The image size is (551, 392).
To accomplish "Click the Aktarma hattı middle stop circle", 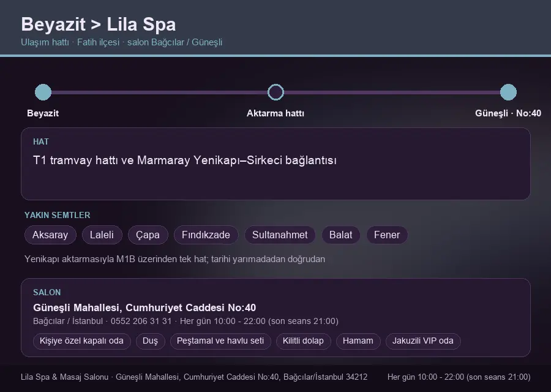I will (x=275, y=92).
